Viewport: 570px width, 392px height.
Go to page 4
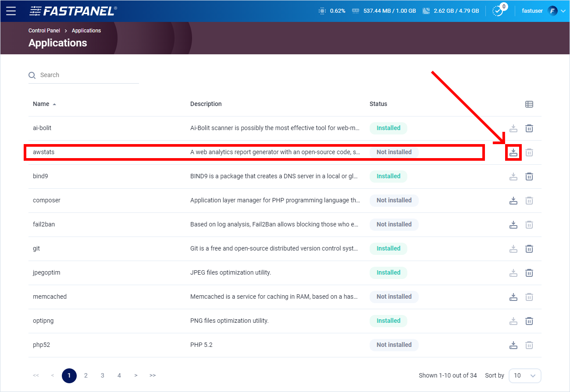coord(119,375)
